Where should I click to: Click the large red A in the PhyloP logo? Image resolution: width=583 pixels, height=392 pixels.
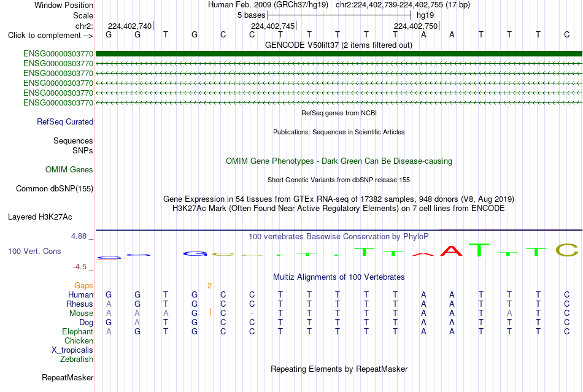pyautogui.click(x=452, y=251)
